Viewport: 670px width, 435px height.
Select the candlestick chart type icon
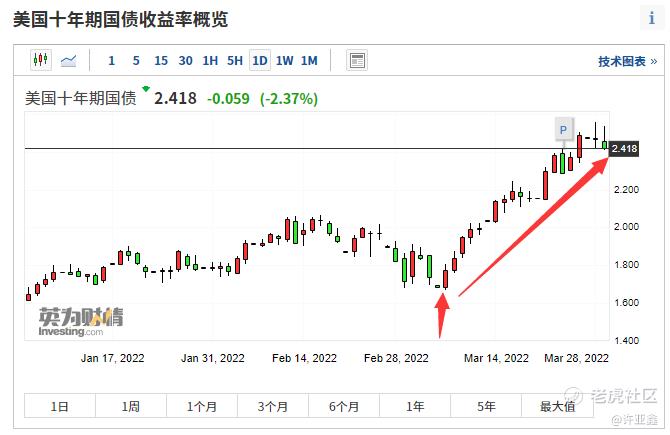(x=41, y=60)
